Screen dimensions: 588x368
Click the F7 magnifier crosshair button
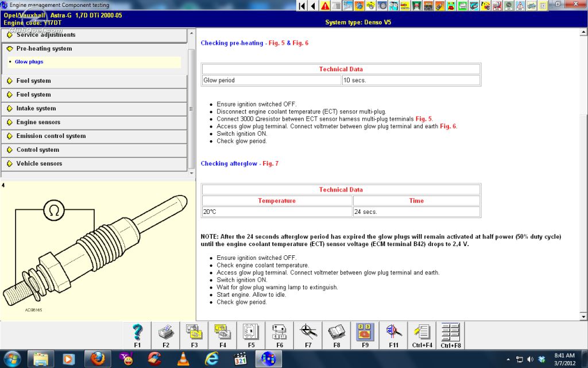coord(308,335)
